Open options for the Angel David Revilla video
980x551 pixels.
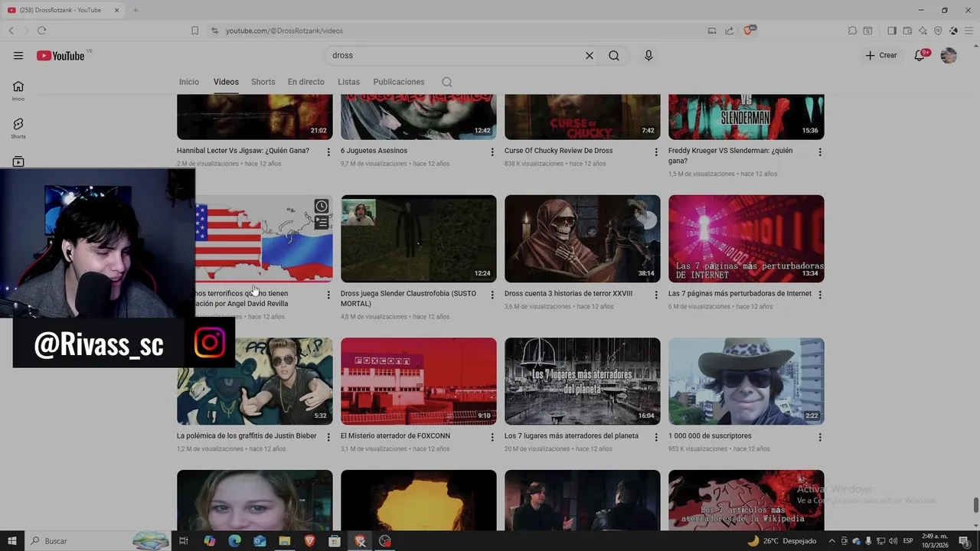328,295
